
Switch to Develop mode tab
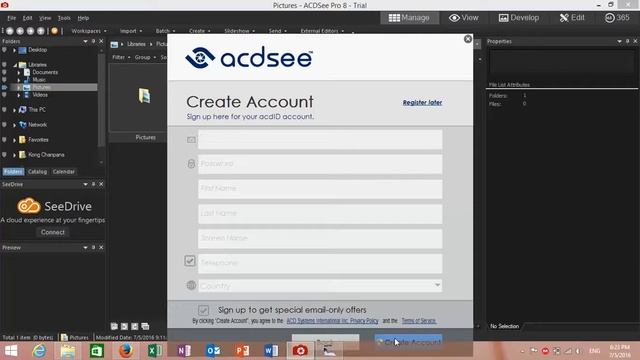[x=519, y=18]
